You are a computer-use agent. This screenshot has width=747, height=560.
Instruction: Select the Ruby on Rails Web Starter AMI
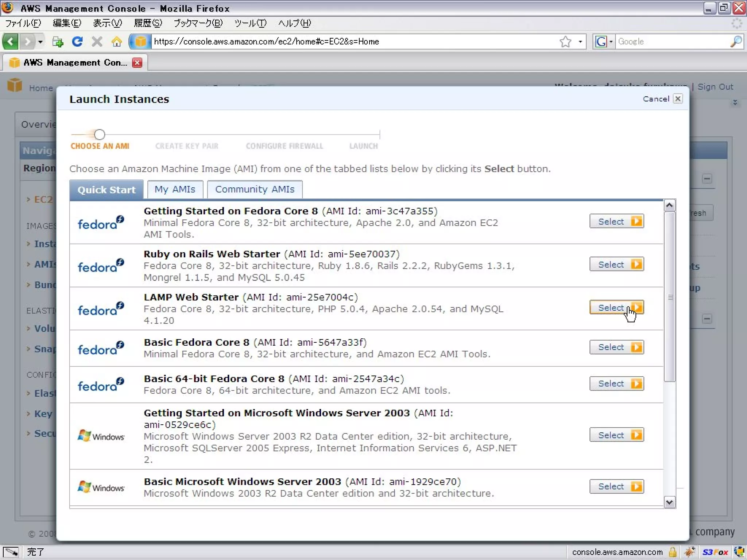tap(616, 264)
